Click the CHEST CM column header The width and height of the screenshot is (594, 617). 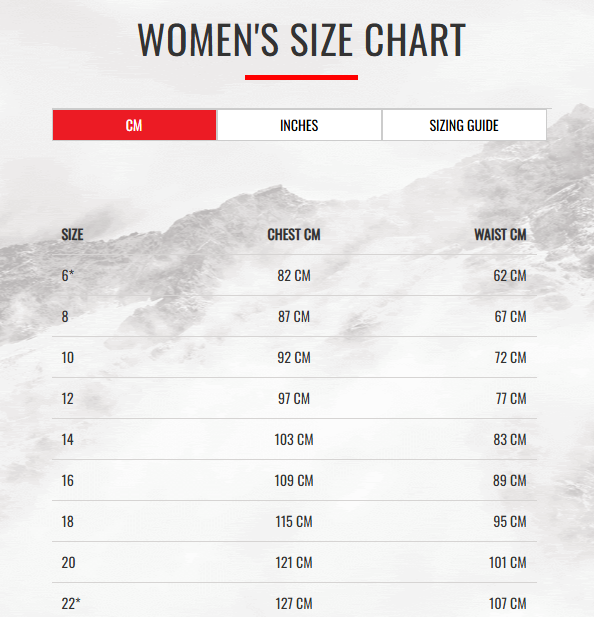click(294, 235)
